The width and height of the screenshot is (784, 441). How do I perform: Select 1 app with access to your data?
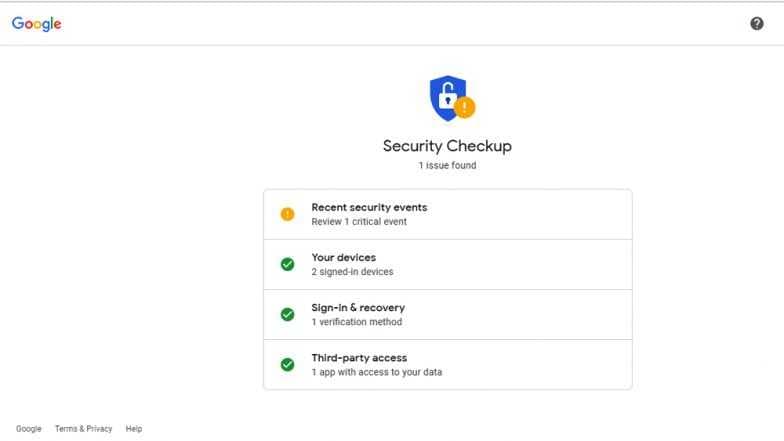(x=376, y=372)
